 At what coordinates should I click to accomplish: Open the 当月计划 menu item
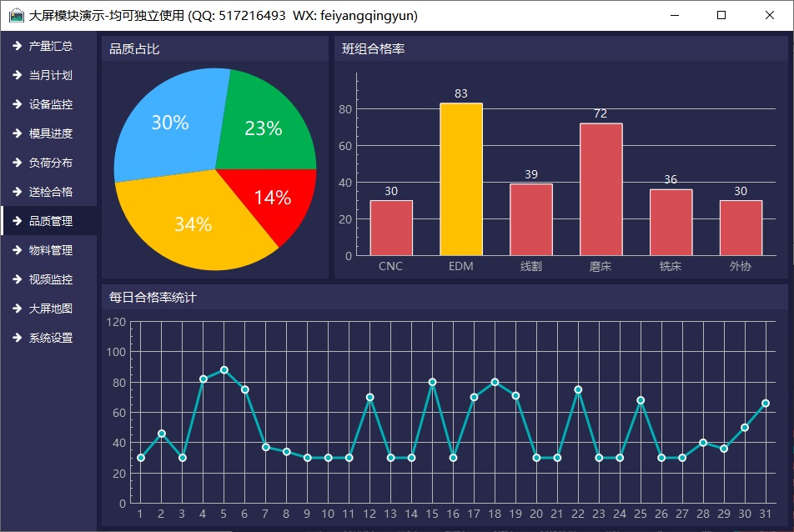click(x=50, y=75)
